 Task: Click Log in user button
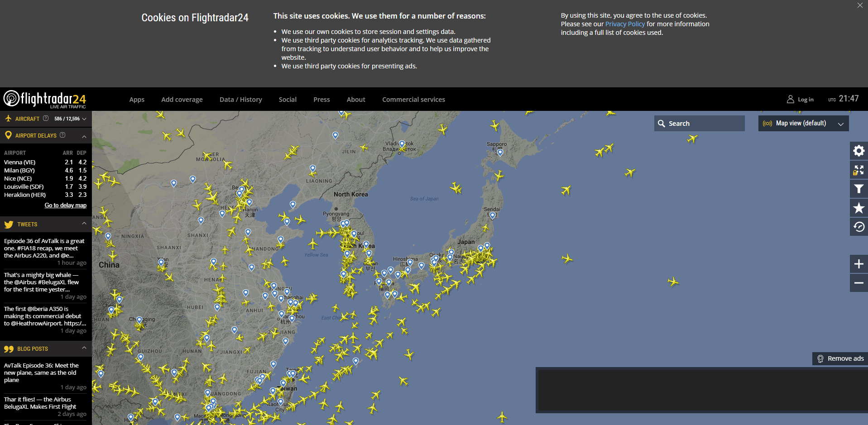tap(800, 100)
